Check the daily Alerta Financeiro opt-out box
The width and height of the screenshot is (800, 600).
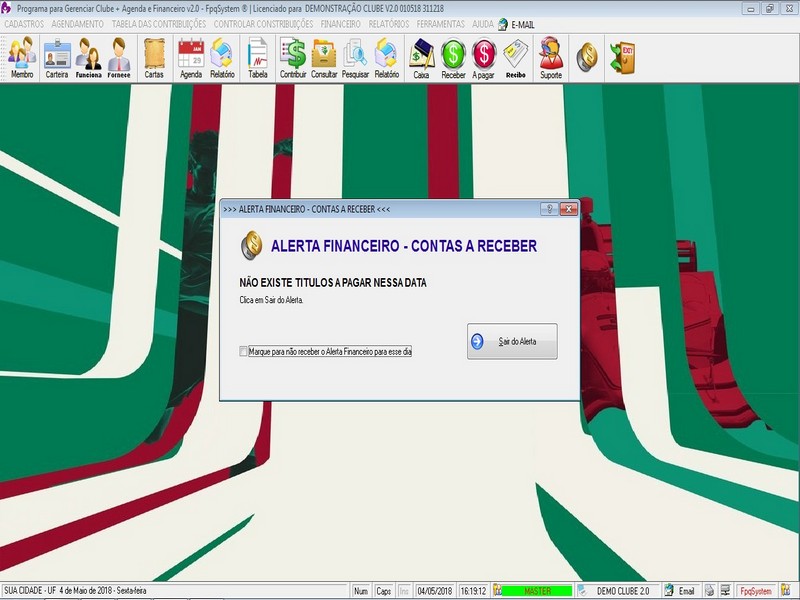point(243,351)
